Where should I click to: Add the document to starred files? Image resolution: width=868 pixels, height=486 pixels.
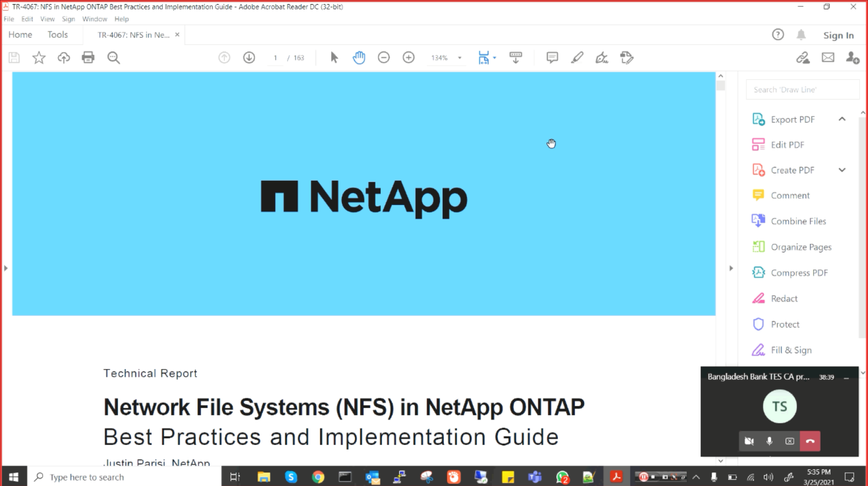point(39,57)
